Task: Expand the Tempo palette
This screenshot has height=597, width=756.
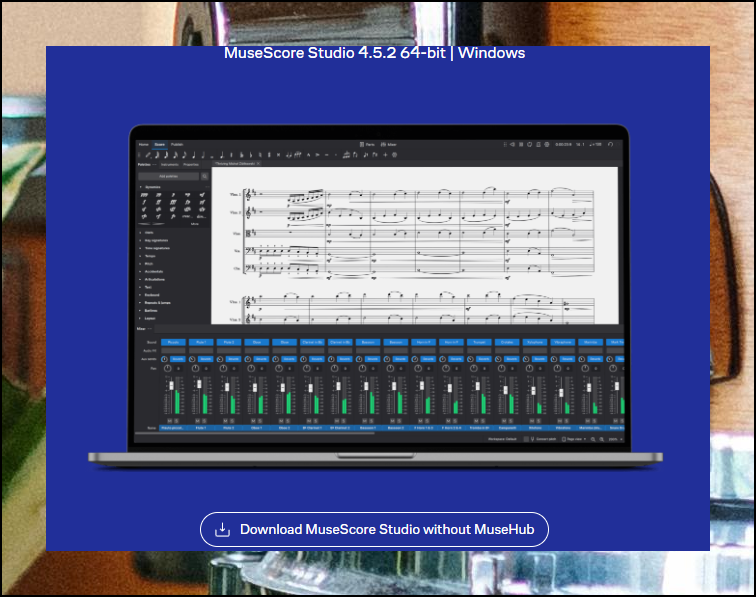Action: click(x=141, y=256)
